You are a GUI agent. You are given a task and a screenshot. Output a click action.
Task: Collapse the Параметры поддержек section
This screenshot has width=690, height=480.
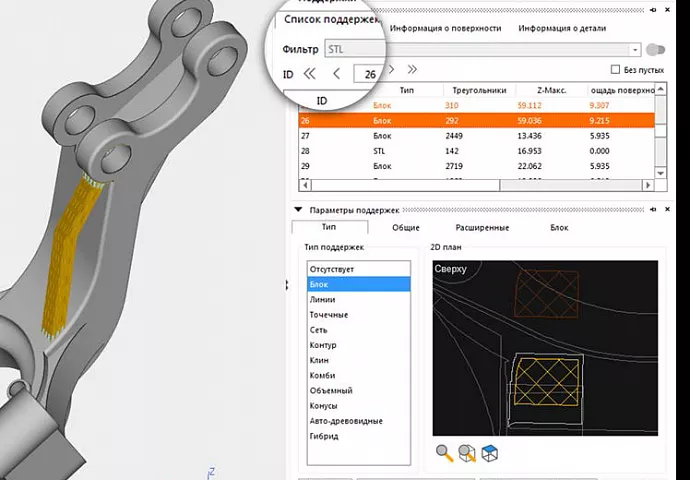click(x=298, y=210)
